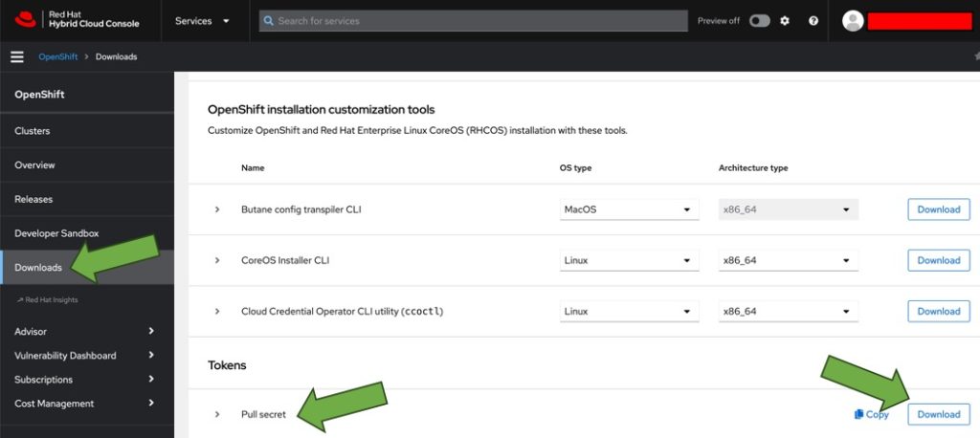Screen dimensions: 980x438
Task: Click the user avatar icon
Action: tap(853, 21)
